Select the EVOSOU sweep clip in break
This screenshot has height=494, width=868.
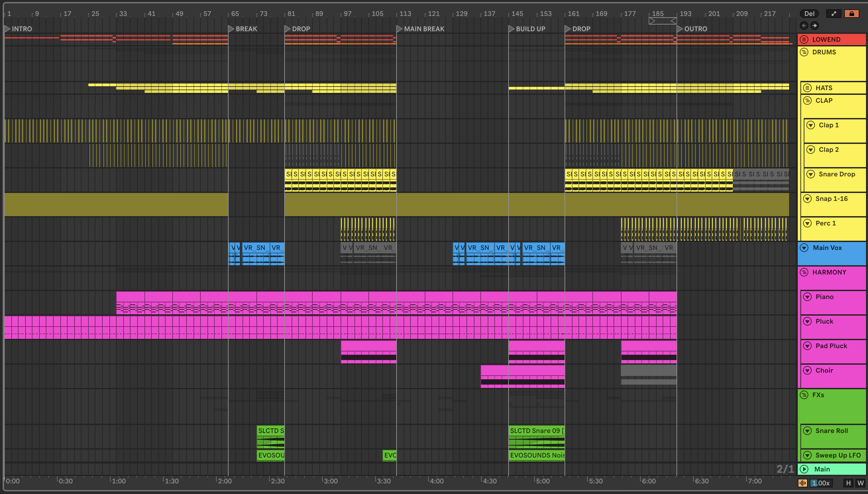pos(270,455)
